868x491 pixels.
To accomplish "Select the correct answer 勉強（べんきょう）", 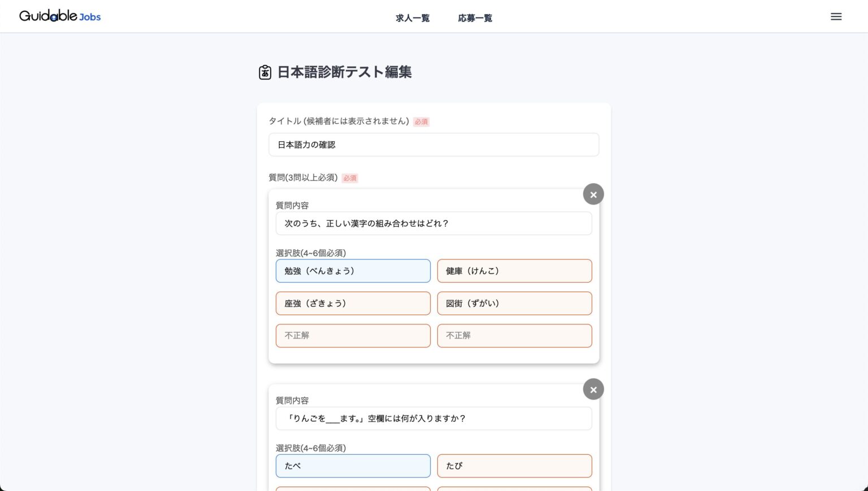I will click(x=353, y=271).
